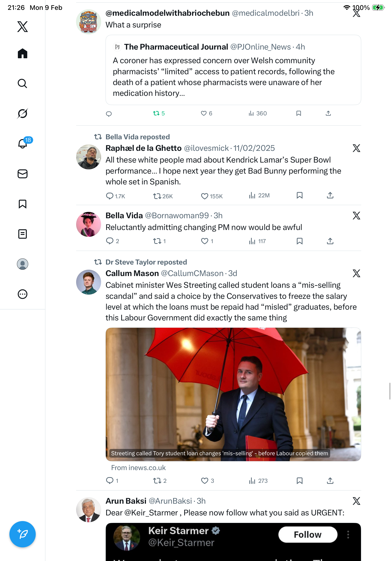Click the page scrollbar thumb on right
The image size is (392, 561).
pyautogui.click(x=390, y=391)
